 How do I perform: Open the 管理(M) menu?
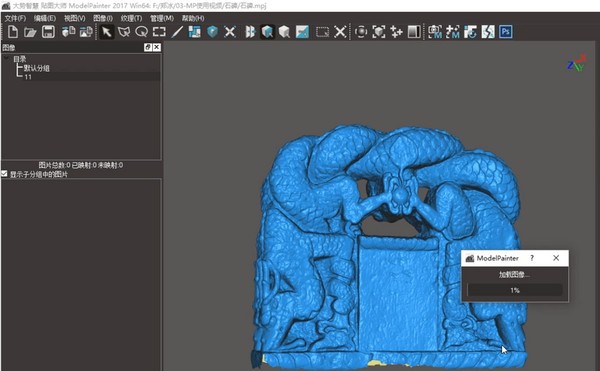click(x=162, y=18)
